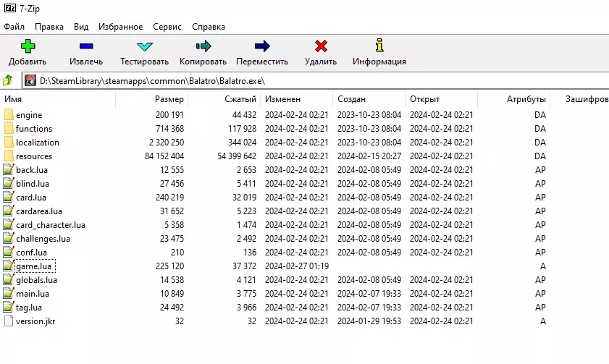The image size is (609, 364).
Task: Click the back.lua file icon
Action: 9,169
